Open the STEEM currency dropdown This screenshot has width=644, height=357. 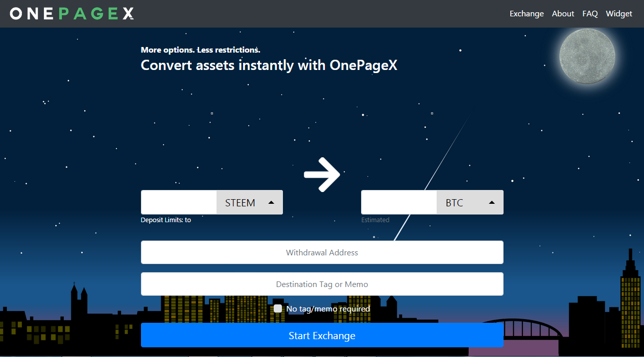pyautogui.click(x=250, y=202)
